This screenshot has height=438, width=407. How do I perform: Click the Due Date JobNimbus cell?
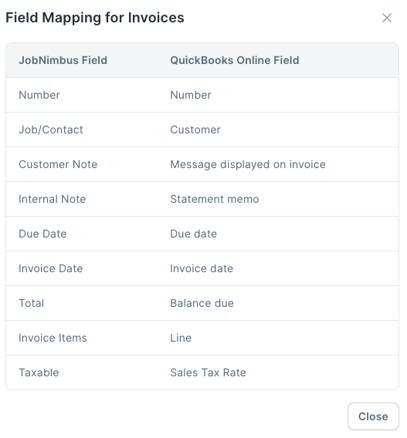(x=43, y=234)
